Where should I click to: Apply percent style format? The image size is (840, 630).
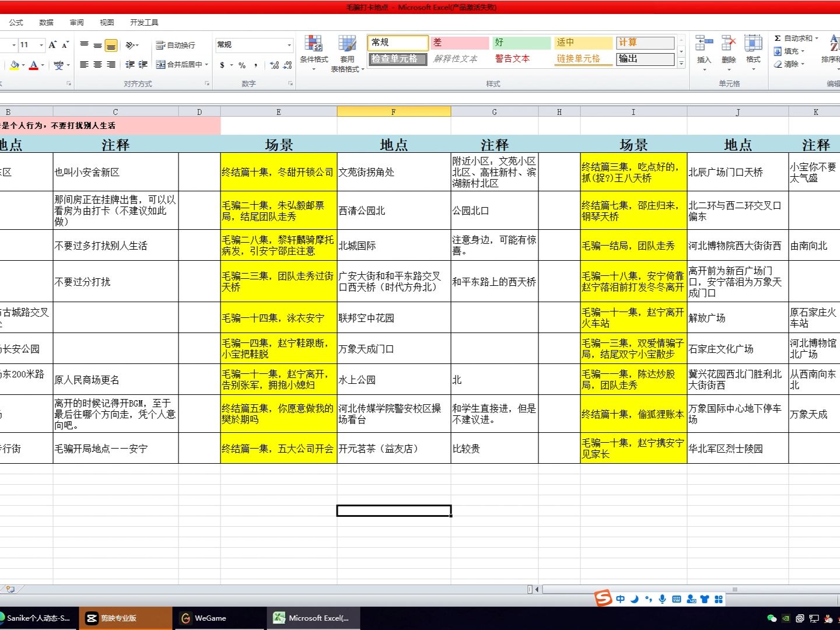(242, 65)
